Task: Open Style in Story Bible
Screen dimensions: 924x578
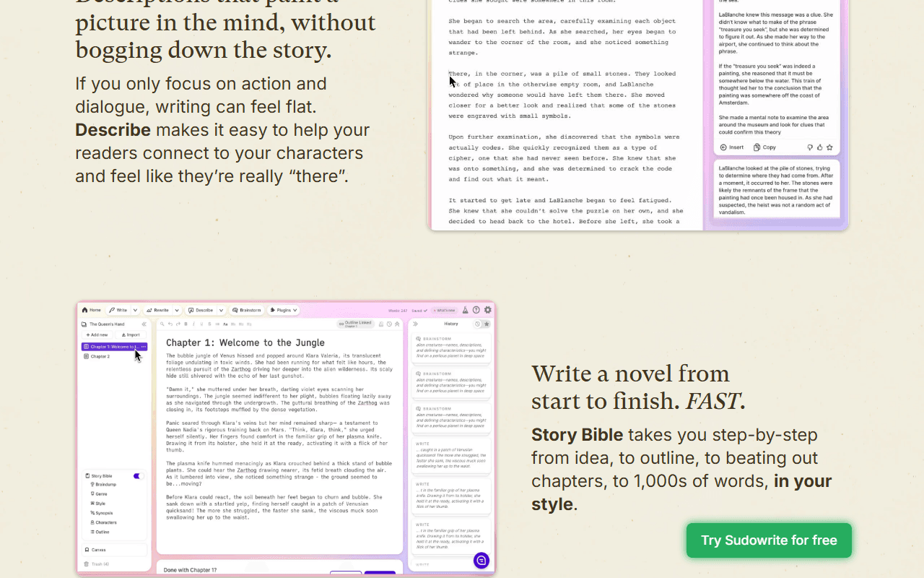Action: pos(100,504)
